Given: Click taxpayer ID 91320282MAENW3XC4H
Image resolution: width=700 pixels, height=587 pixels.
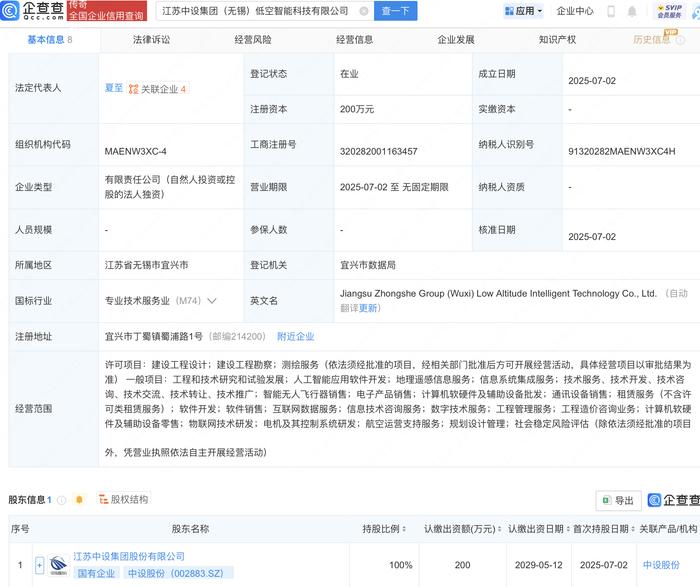Looking at the screenshot, I should click(621, 151).
